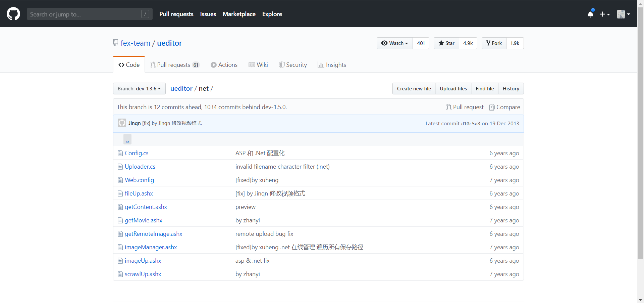The width and height of the screenshot is (644, 303).
Task: Expand the Watch dropdown
Action: click(395, 43)
